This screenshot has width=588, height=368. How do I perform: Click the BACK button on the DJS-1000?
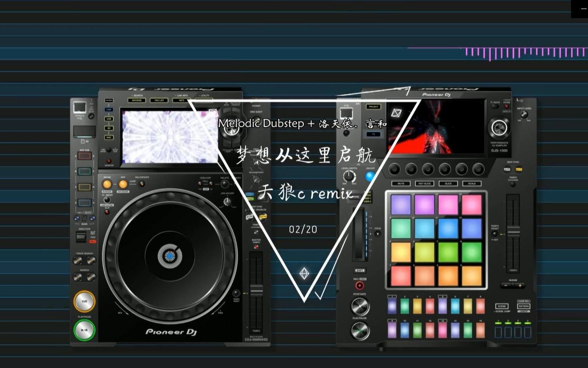click(494, 106)
